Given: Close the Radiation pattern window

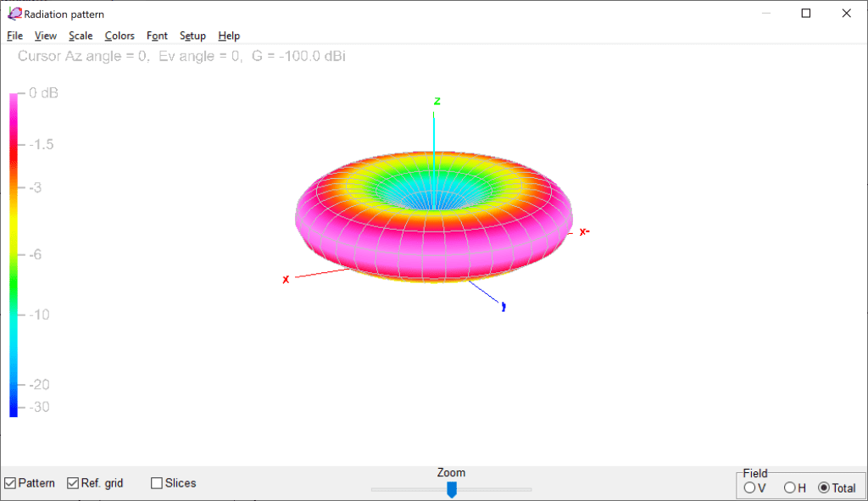Looking at the screenshot, I should pyautogui.click(x=846, y=14).
